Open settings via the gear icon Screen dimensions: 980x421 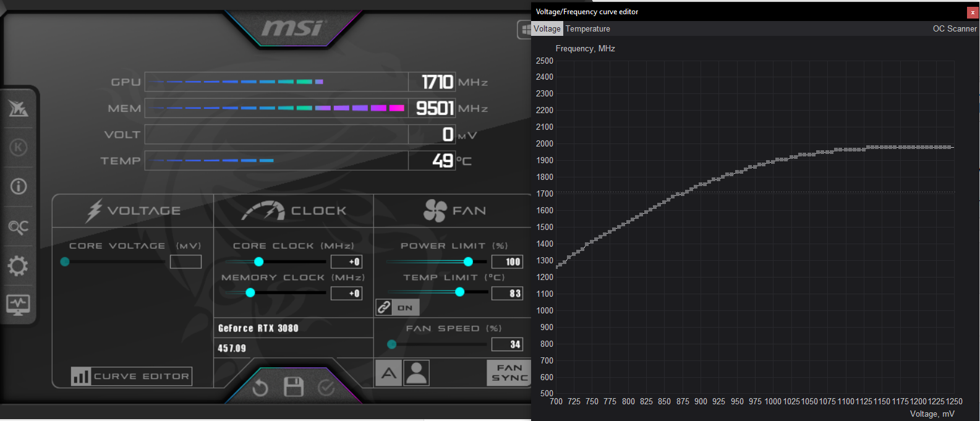18,266
